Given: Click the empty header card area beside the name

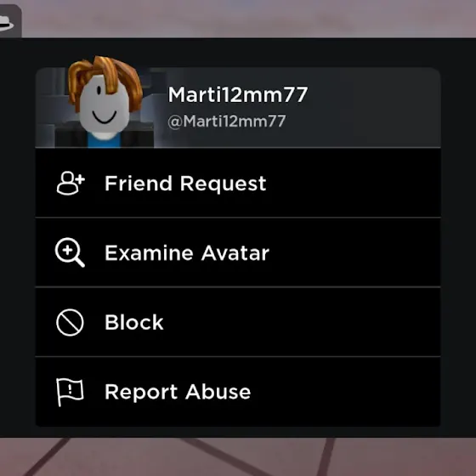Looking at the screenshot, I should [373, 108].
